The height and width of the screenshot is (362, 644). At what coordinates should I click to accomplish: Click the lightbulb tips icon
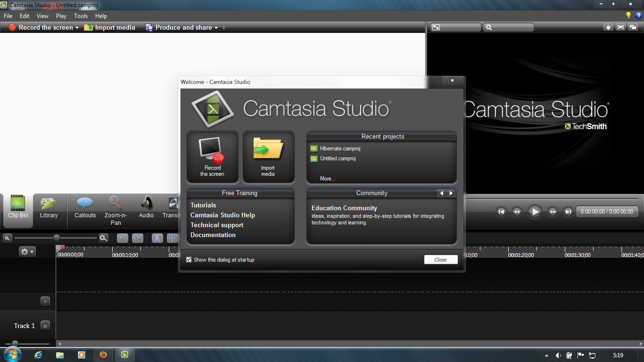point(628,16)
